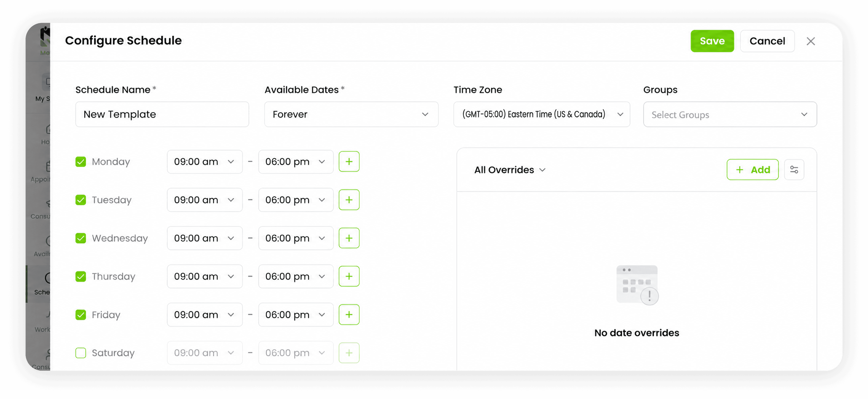Open Thursday start time dropdown
The width and height of the screenshot is (868, 399).
pos(205,276)
